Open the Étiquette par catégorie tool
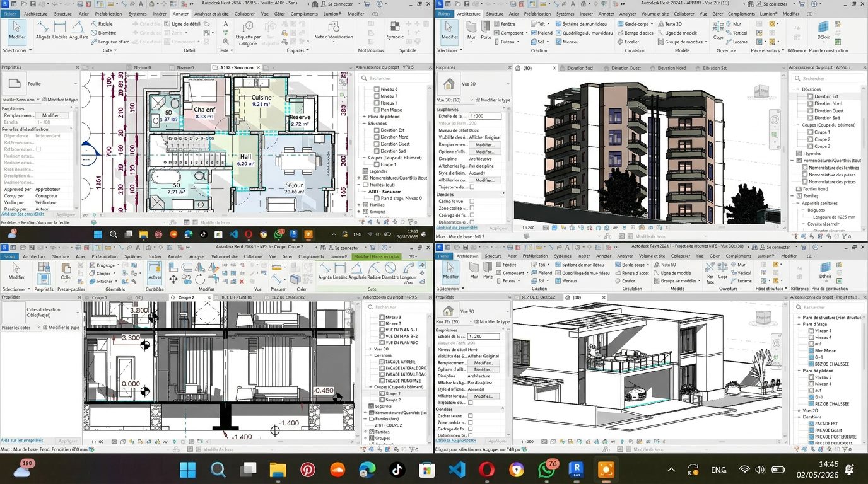 click(x=248, y=33)
